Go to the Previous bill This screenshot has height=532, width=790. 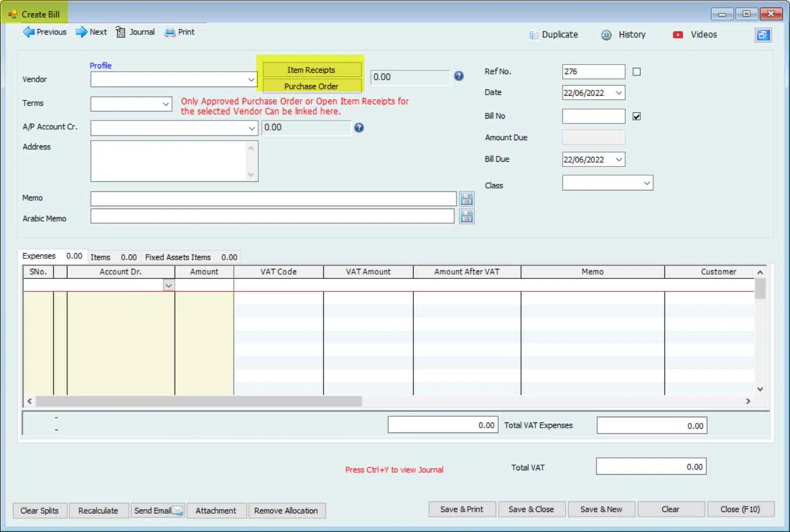point(45,32)
